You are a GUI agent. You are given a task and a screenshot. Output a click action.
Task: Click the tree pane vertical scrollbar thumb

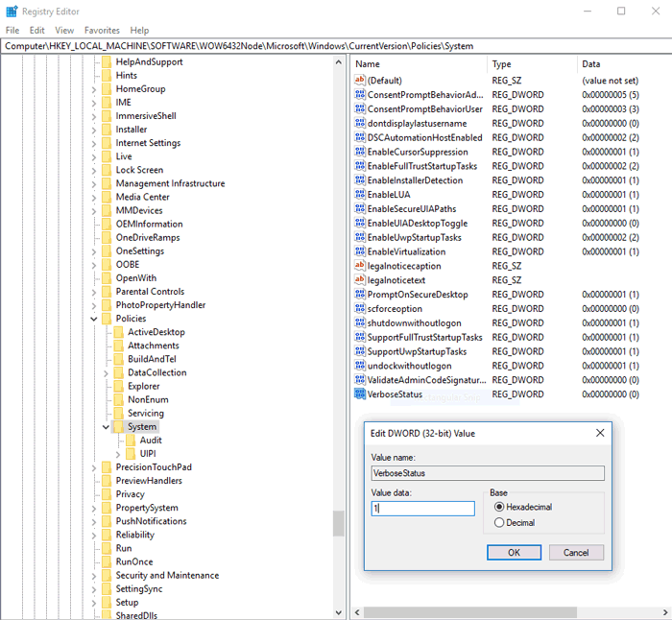(338, 523)
